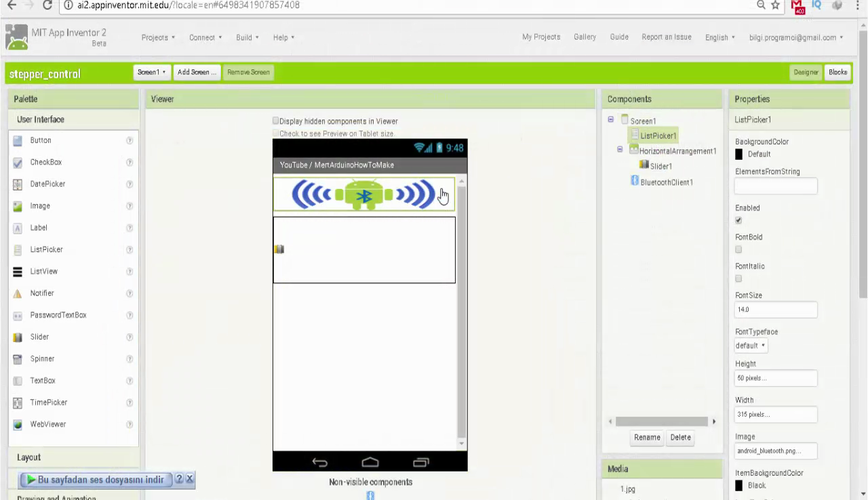Click the CheckBox palette icon
This screenshot has height=500, width=868.
pyautogui.click(x=18, y=163)
